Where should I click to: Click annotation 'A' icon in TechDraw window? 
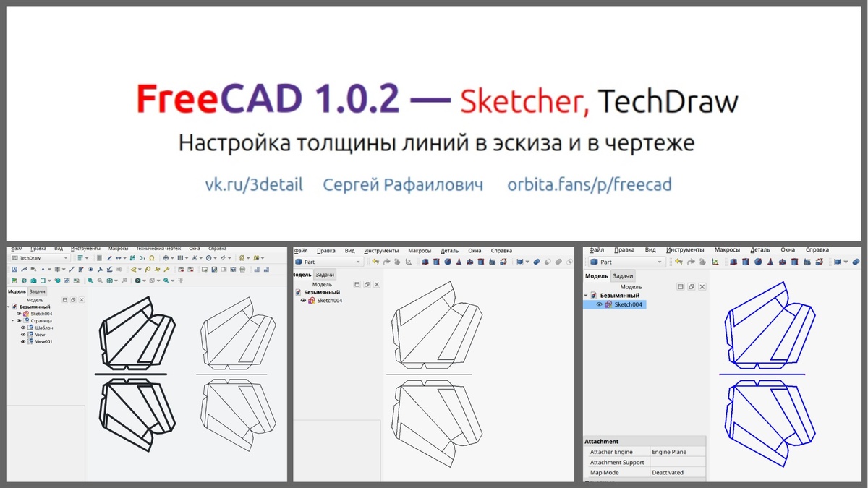(14, 270)
